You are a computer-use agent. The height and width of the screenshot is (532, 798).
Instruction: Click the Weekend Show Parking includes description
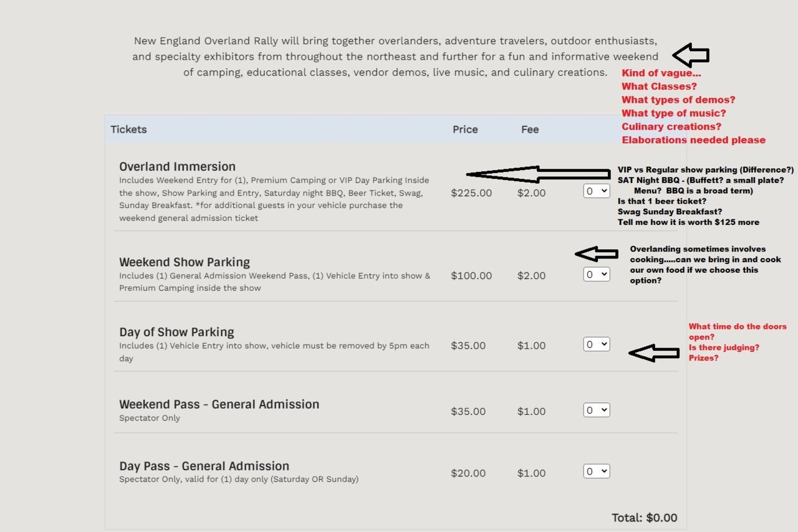click(275, 282)
